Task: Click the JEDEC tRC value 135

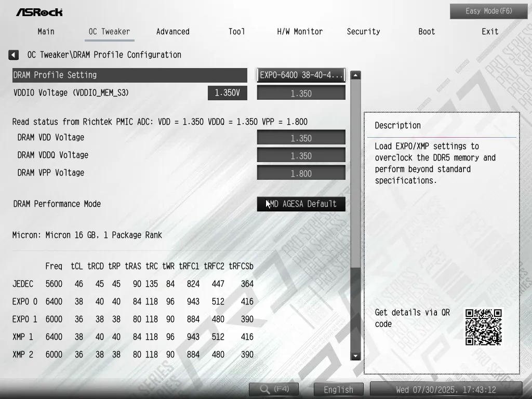Action: coord(152,284)
